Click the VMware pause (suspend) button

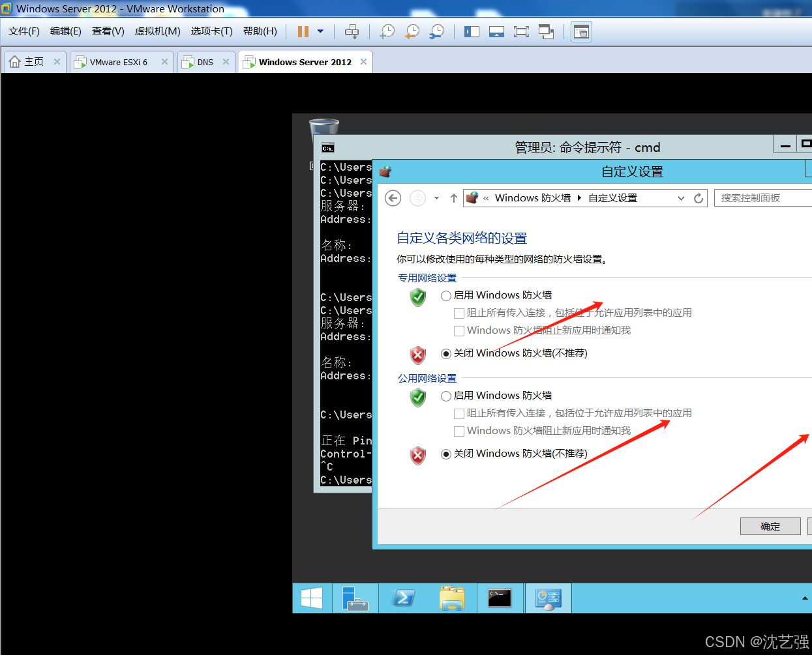pos(303,31)
